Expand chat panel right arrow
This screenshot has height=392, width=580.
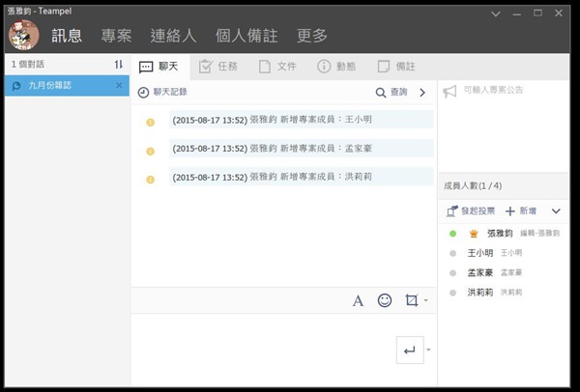coord(422,93)
